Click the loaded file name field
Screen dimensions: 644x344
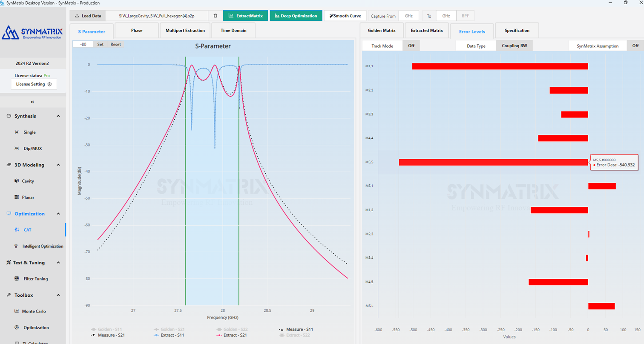tap(157, 16)
